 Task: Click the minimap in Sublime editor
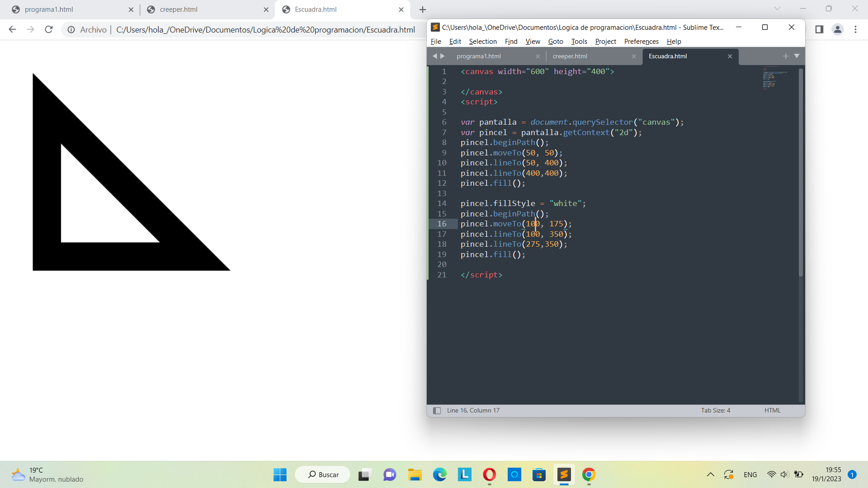point(775,79)
